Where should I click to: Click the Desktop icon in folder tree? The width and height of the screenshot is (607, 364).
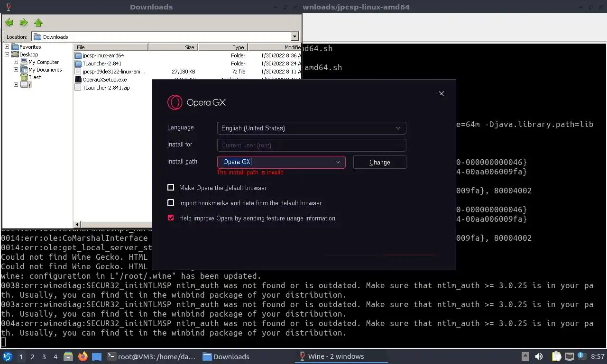click(x=15, y=55)
